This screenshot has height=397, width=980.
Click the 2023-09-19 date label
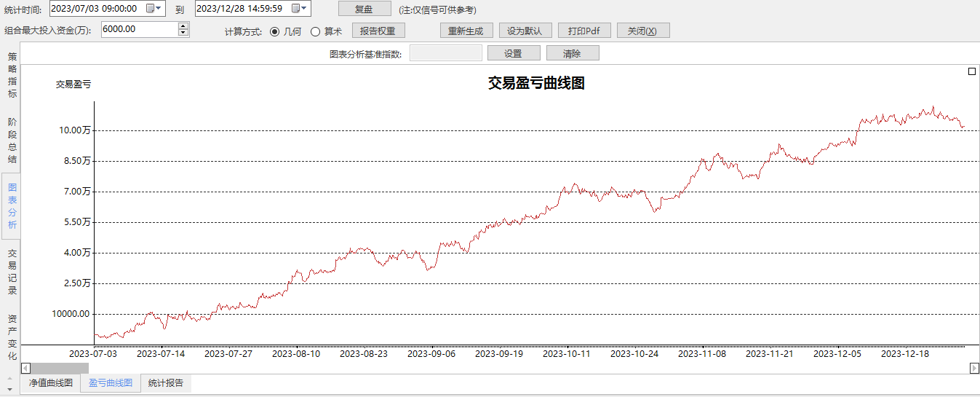[x=499, y=354]
